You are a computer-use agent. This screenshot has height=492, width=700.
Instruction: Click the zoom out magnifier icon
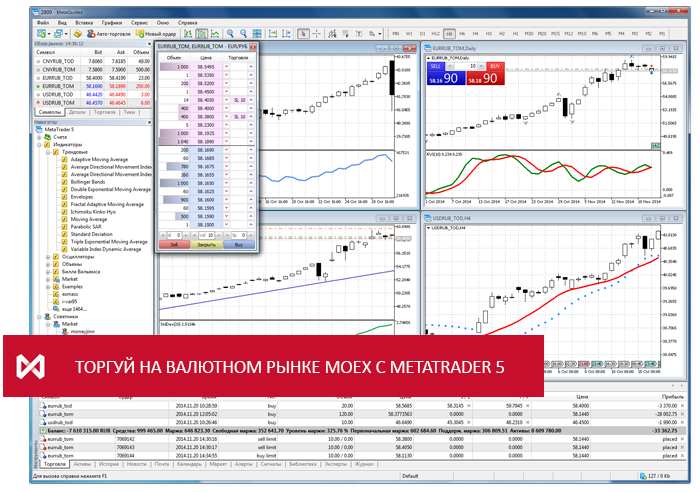244,33
